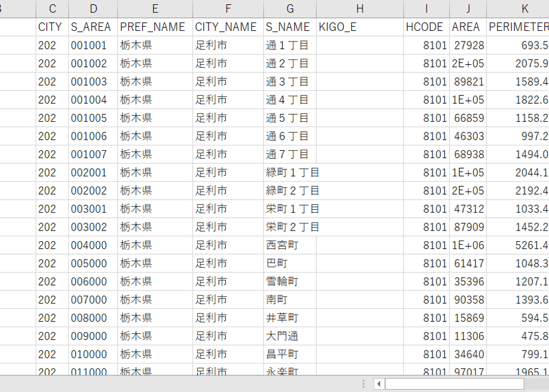Click S_NAME cell 昌平町
Viewport: 549px width, 392px height.
(290, 355)
